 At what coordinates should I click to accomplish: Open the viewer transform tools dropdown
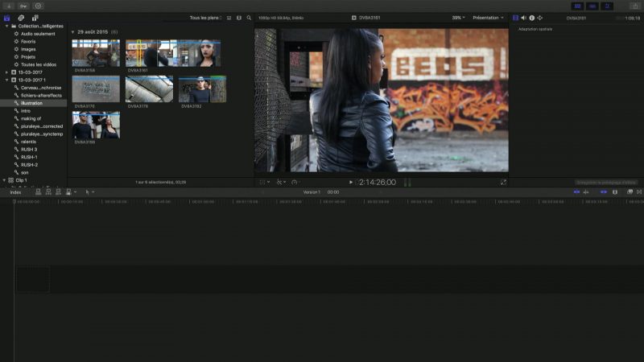coord(265,183)
